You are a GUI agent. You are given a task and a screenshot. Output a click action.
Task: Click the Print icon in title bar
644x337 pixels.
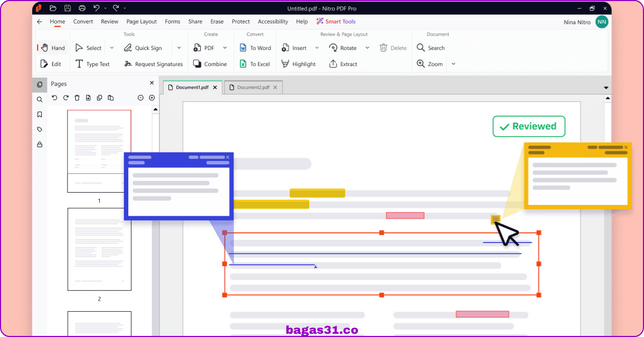(82, 8)
